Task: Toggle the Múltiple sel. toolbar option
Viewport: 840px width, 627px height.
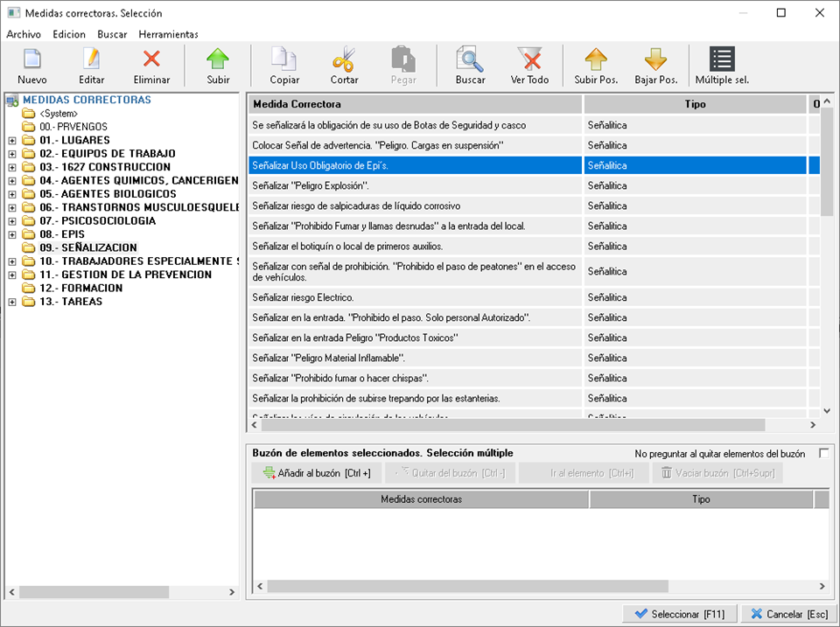Action: point(722,60)
